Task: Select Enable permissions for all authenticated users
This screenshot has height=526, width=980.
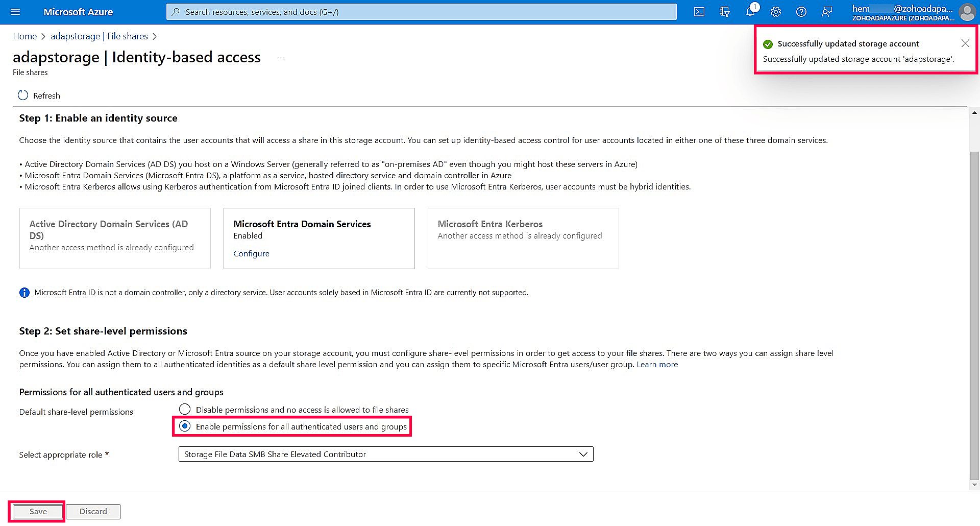Action: pyautogui.click(x=185, y=426)
